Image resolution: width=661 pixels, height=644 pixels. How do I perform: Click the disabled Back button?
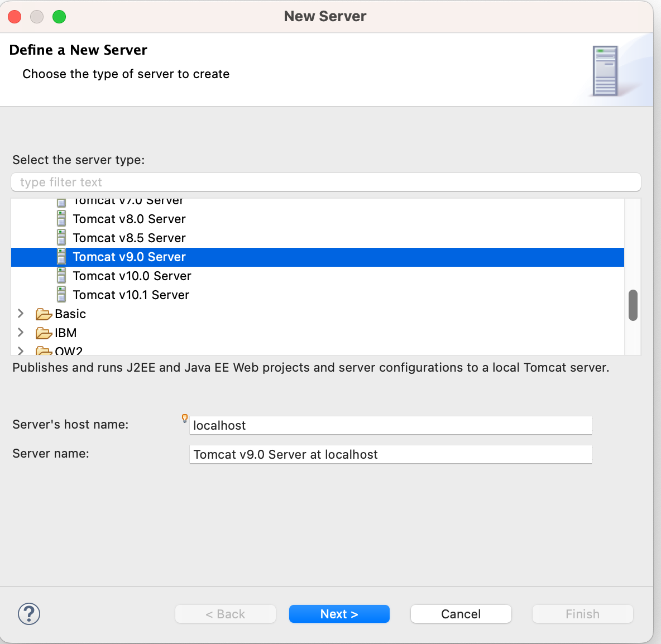tap(226, 614)
